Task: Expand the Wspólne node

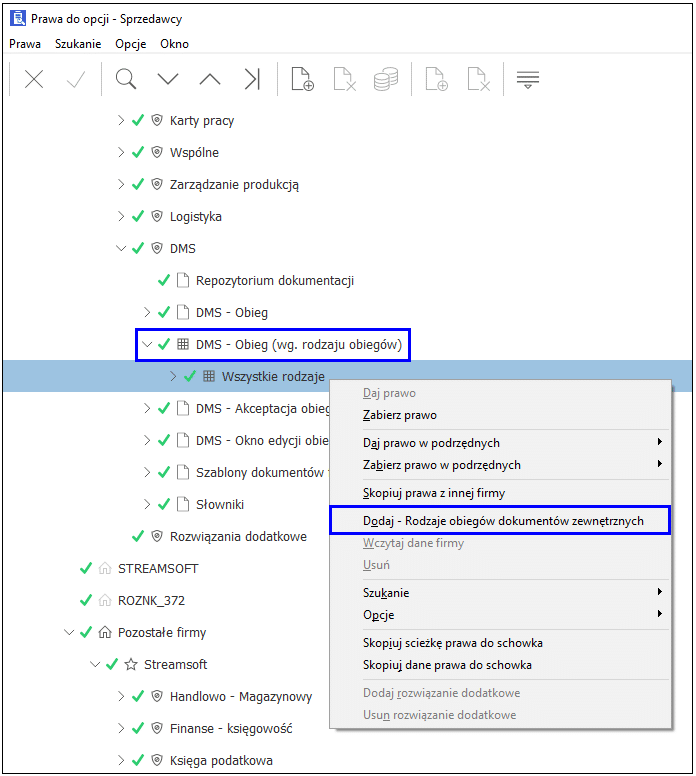Action: (121, 152)
